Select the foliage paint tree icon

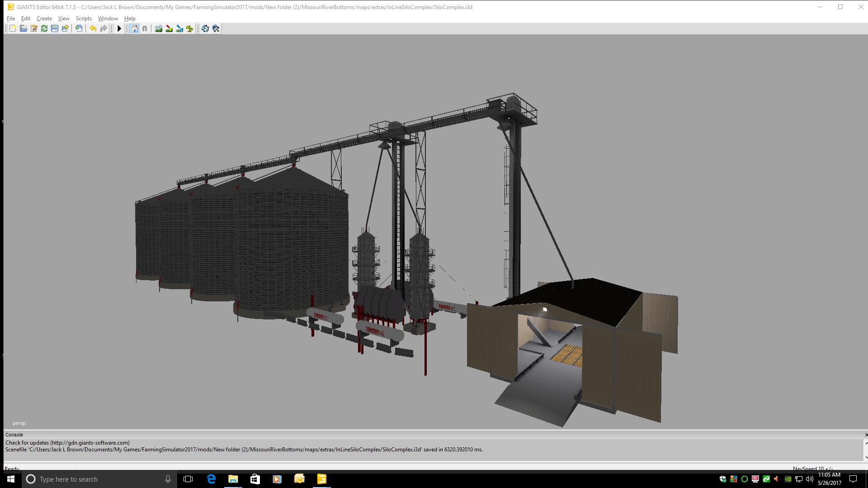(190, 28)
